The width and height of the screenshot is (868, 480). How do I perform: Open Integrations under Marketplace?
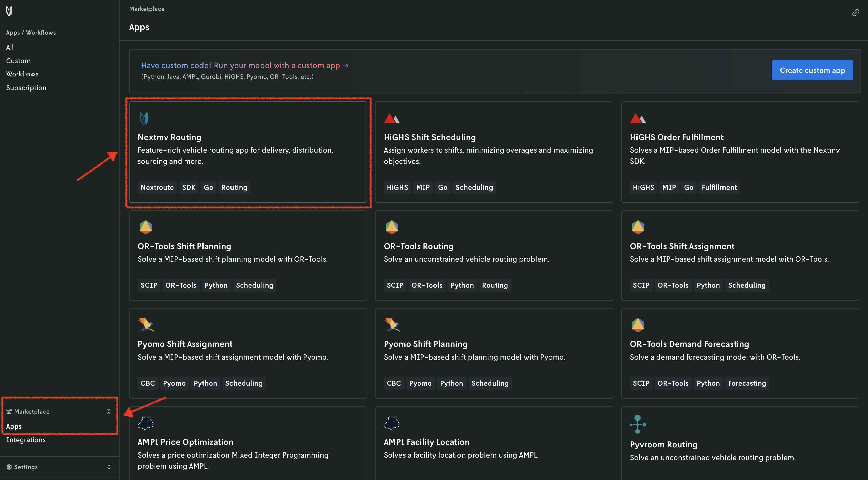coord(26,440)
